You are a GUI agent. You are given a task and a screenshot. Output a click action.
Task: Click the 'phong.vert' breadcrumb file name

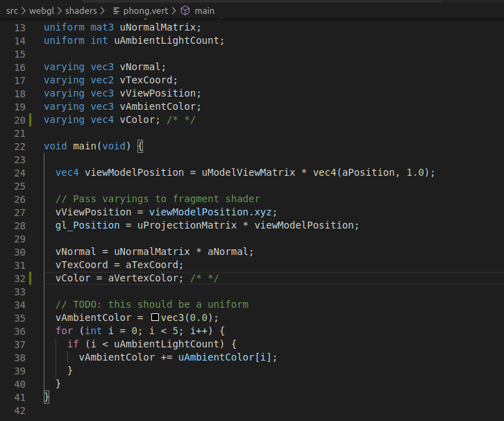click(146, 11)
